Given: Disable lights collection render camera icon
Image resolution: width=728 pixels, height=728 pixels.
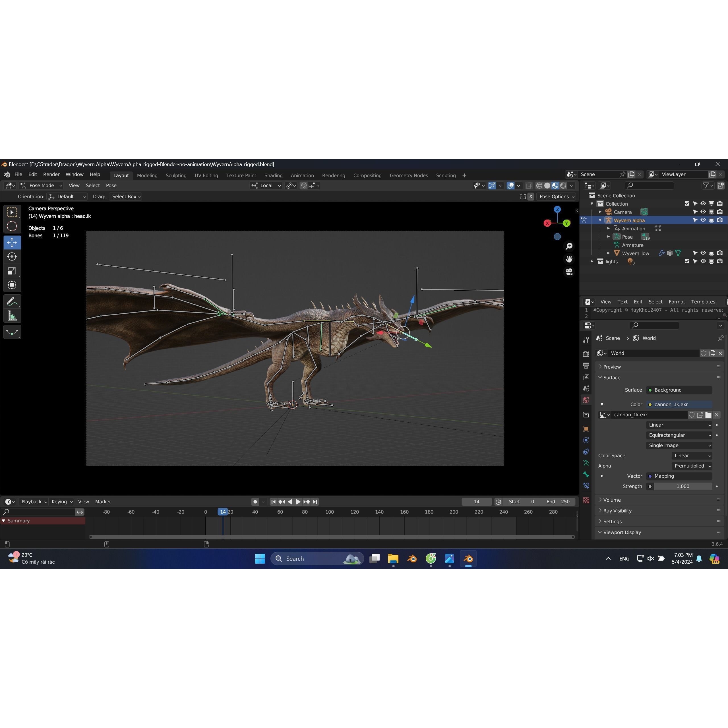Looking at the screenshot, I should coord(720,261).
